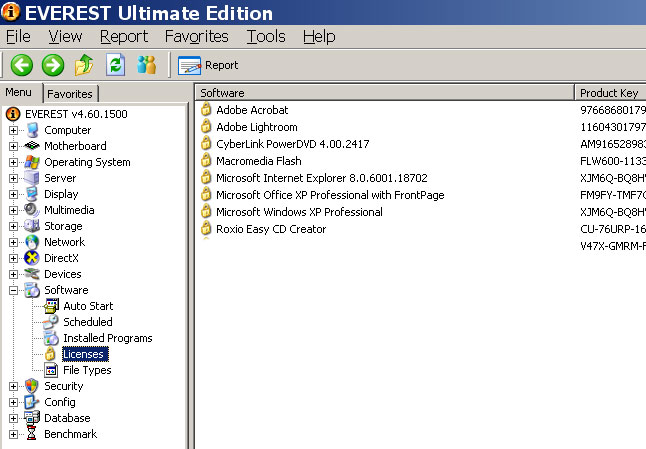Click the Config icon in the tree
The width and height of the screenshot is (646, 449).
(32, 402)
